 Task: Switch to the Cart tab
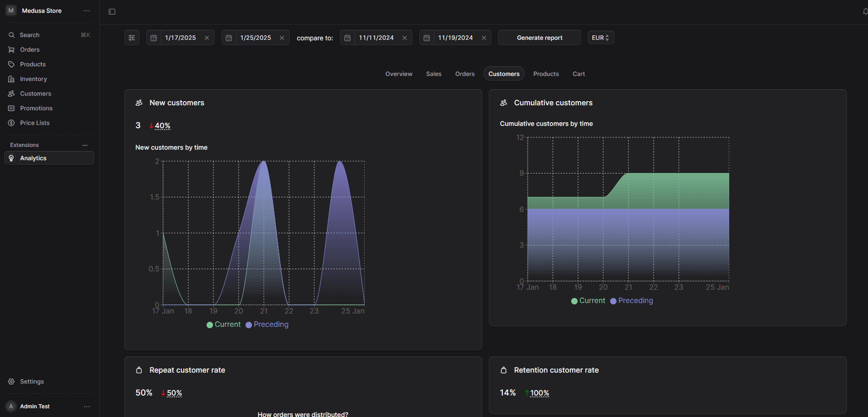[x=579, y=74]
